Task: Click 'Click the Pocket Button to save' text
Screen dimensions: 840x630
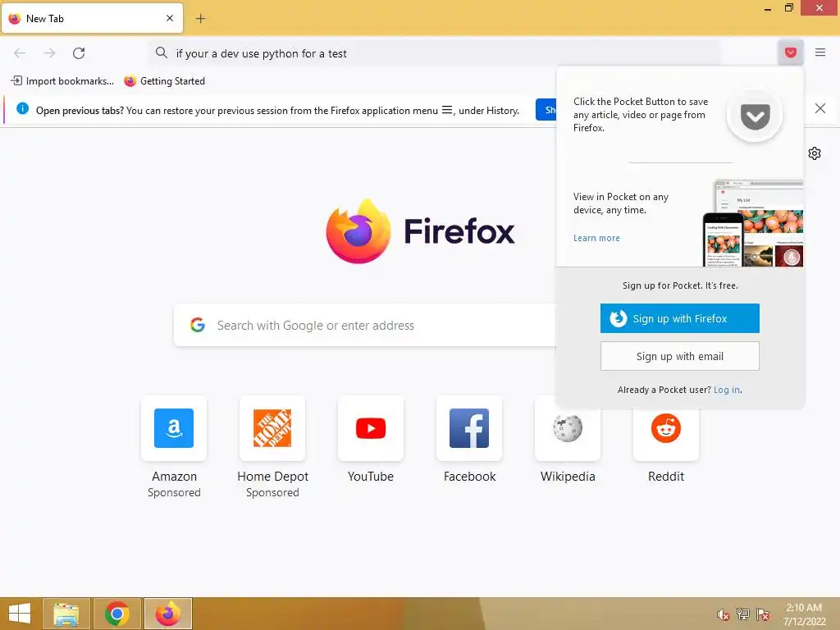Action: 641,115
